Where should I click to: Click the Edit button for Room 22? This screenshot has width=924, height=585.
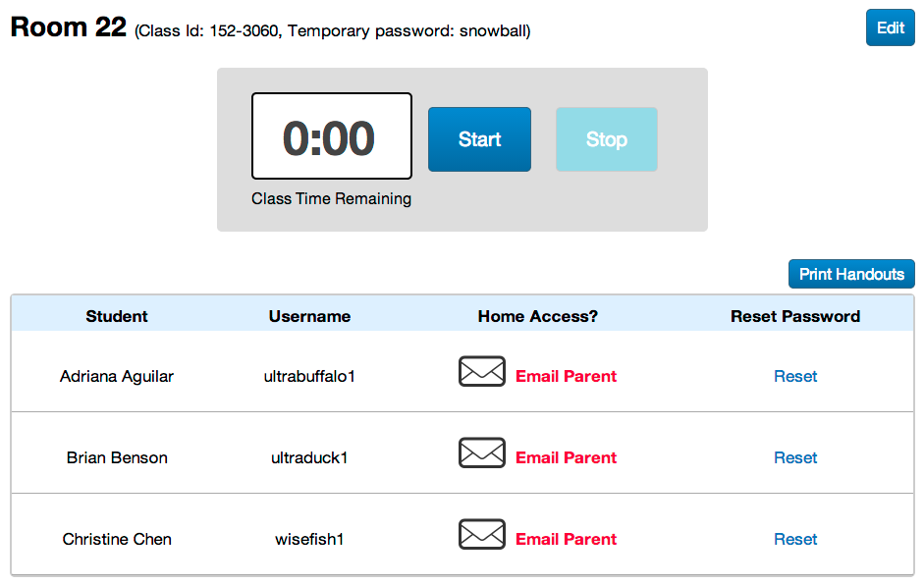pyautogui.click(x=890, y=27)
